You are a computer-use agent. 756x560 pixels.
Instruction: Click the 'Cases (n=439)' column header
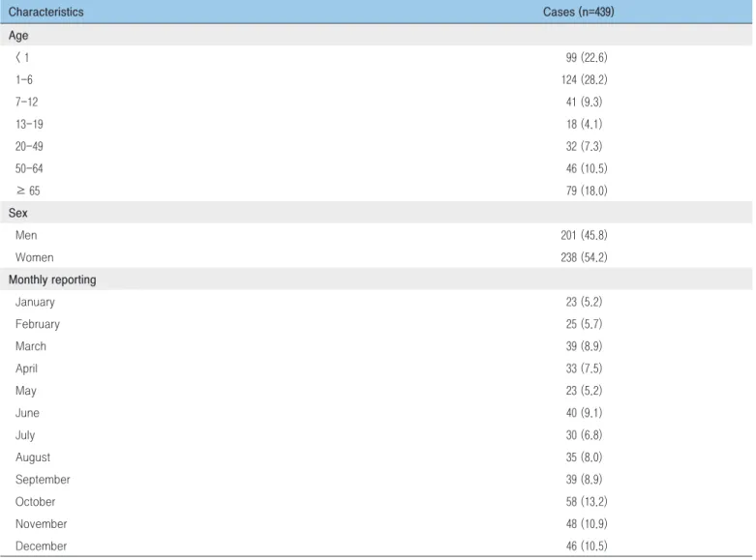tap(579, 12)
